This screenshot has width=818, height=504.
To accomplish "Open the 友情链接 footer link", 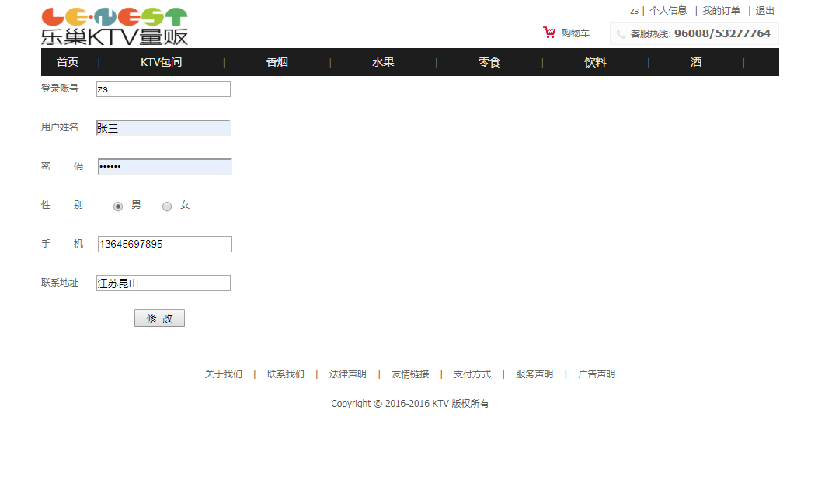I will coord(410,374).
